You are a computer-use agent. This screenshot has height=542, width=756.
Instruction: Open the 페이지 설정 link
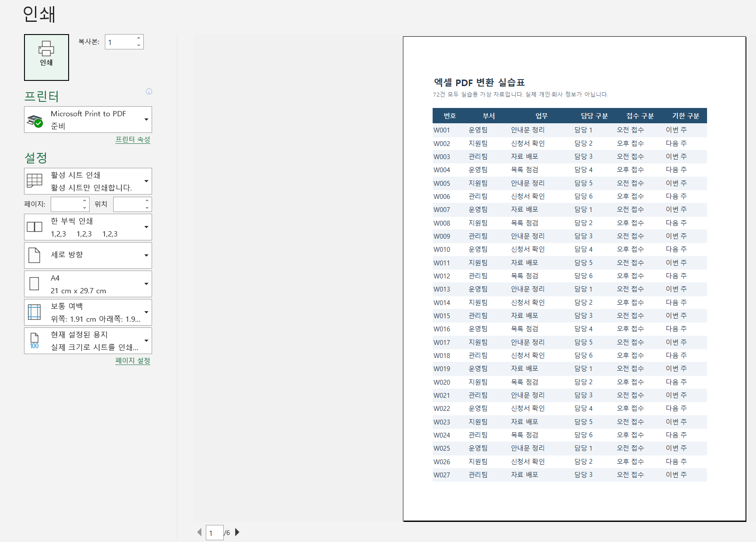[132, 361]
